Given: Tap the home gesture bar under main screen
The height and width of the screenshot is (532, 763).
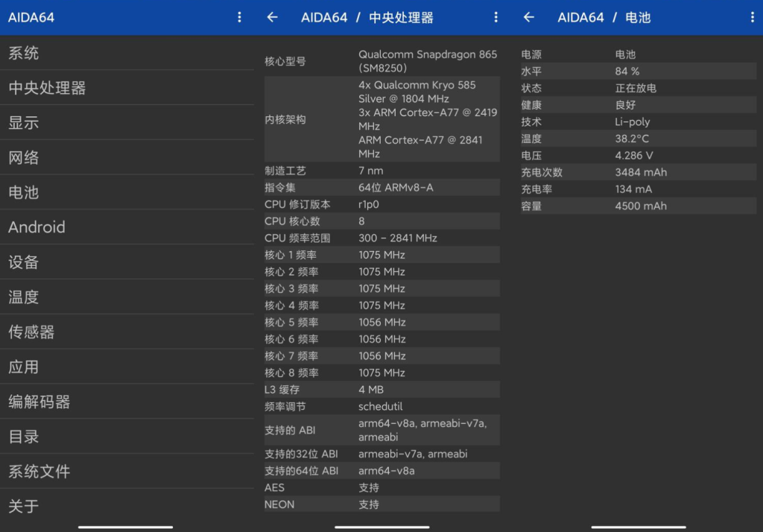Looking at the screenshot, I should click(x=125, y=527).
